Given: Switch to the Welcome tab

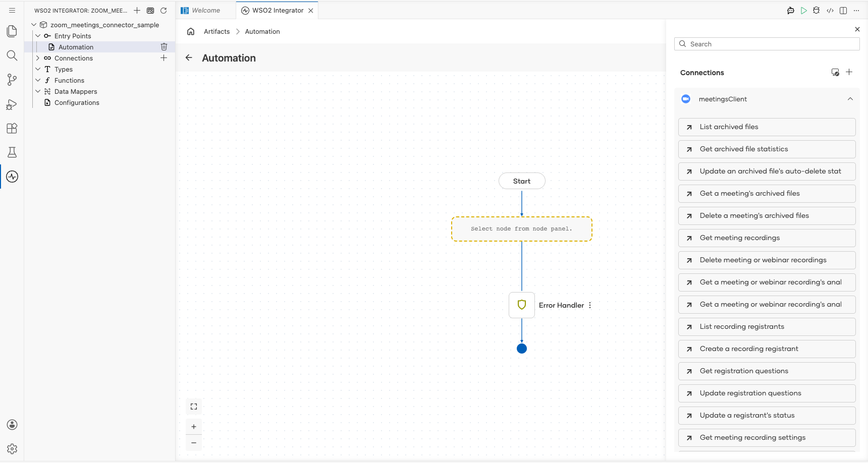Looking at the screenshot, I should pyautogui.click(x=205, y=10).
